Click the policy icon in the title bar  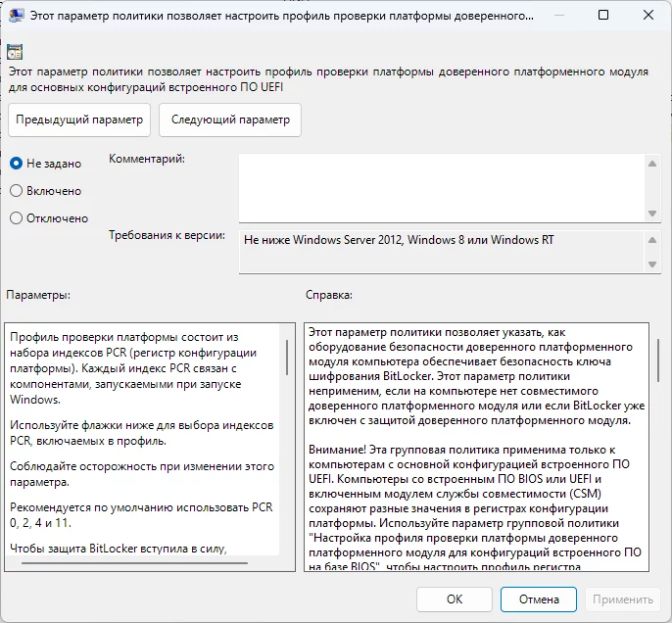point(14,17)
